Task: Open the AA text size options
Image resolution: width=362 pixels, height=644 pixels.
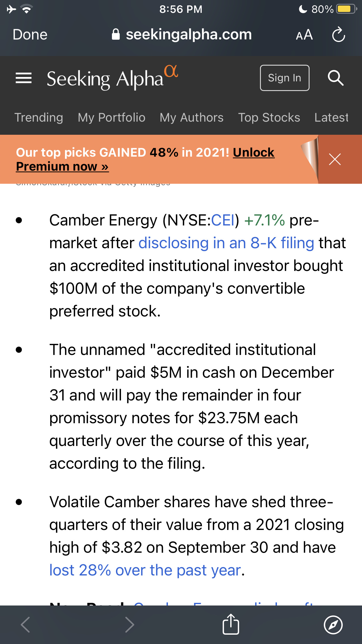Action: [304, 35]
